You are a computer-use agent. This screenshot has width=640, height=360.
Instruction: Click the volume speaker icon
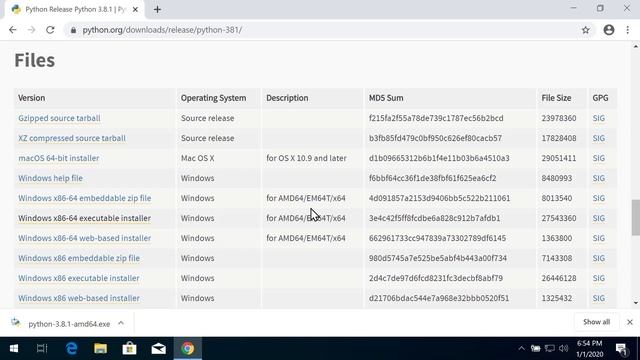click(x=564, y=349)
